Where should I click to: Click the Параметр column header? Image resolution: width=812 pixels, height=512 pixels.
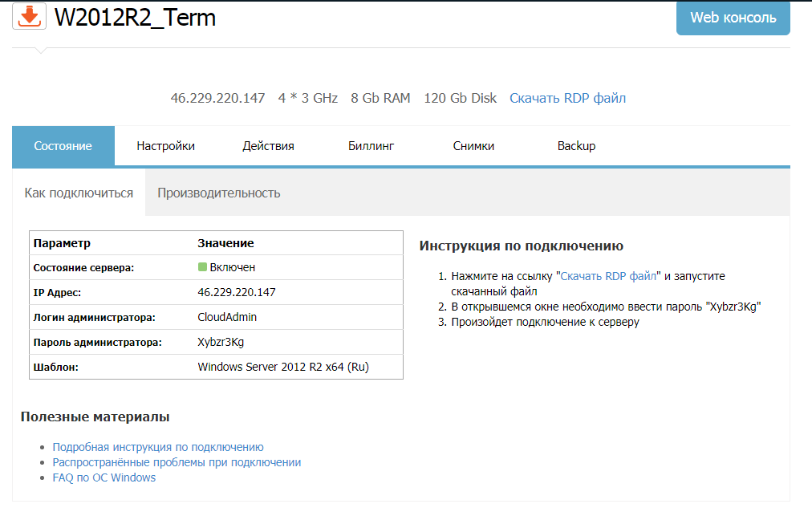[62, 243]
